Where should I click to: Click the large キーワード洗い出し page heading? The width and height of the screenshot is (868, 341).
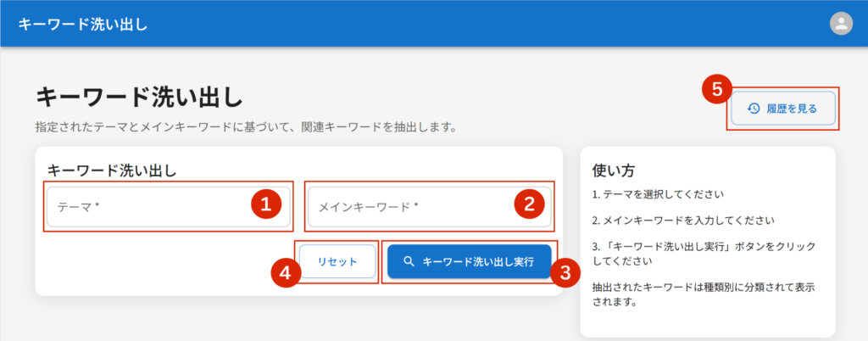point(139,97)
